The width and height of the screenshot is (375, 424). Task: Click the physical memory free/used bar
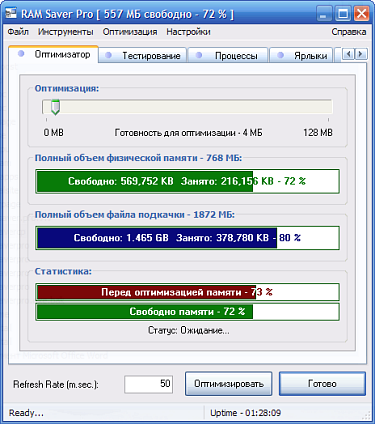(x=187, y=181)
